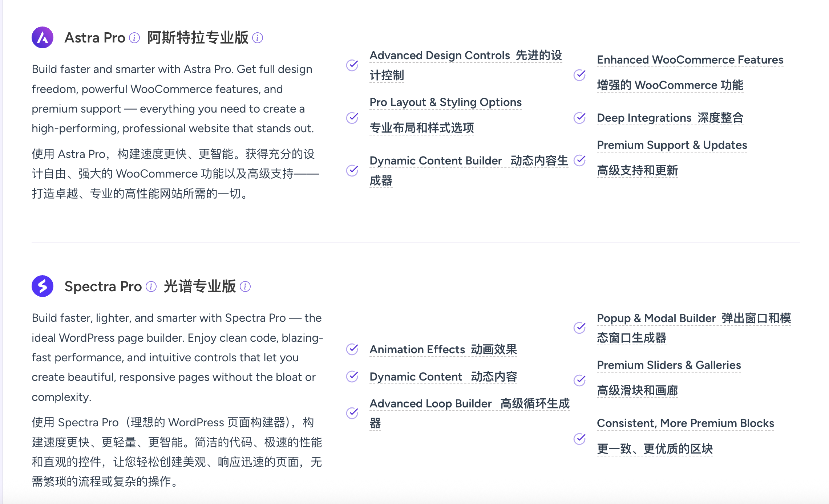Click 高级支持和更新 translated text
The width and height of the screenshot is (829, 504).
pos(638,171)
